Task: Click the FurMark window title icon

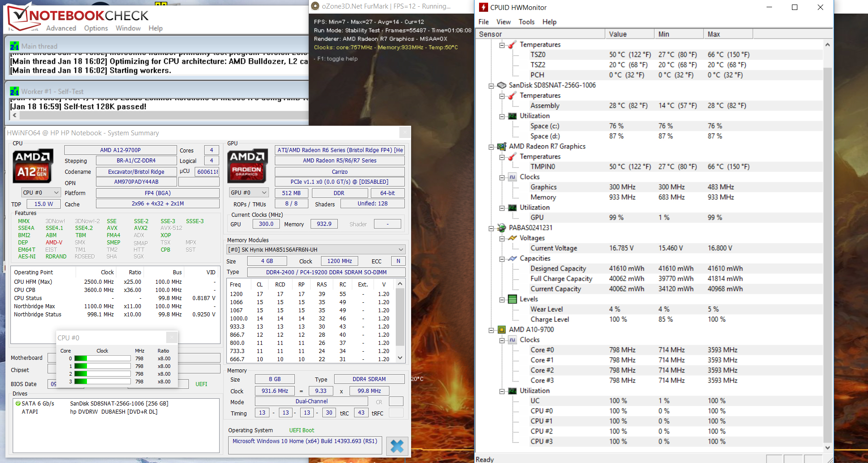Action: point(315,6)
